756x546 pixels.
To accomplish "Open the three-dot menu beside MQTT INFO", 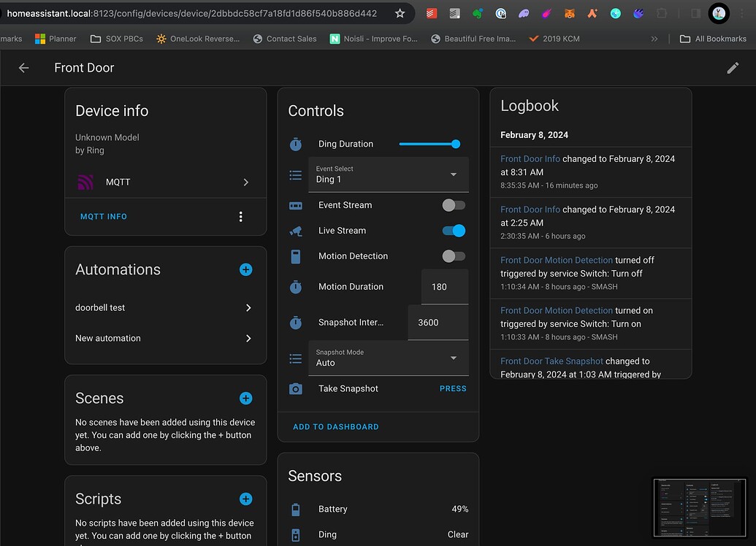I will point(240,217).
